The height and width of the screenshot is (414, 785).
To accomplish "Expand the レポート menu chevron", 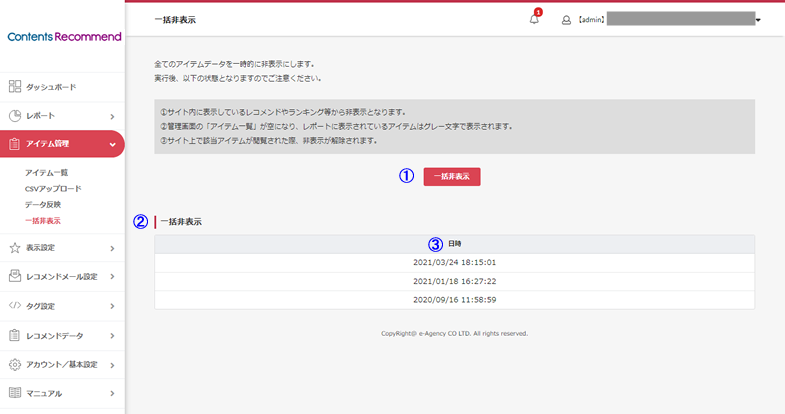I will 112,117.
